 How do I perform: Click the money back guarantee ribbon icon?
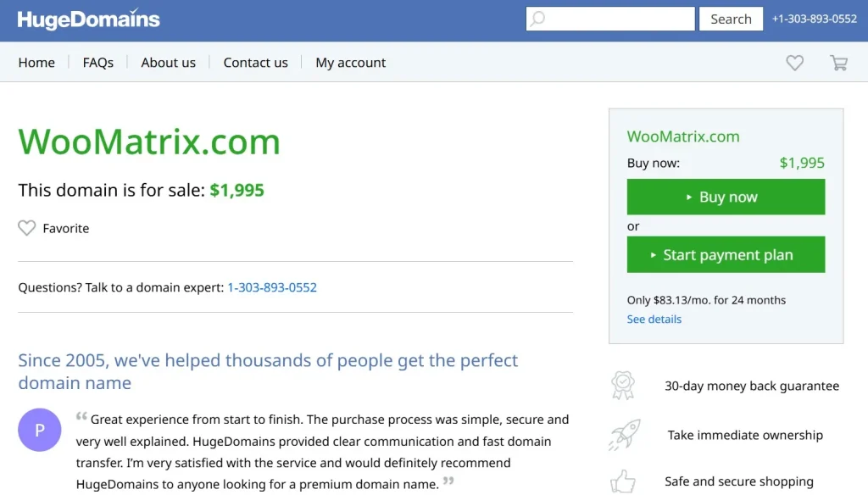click(623, 386)
